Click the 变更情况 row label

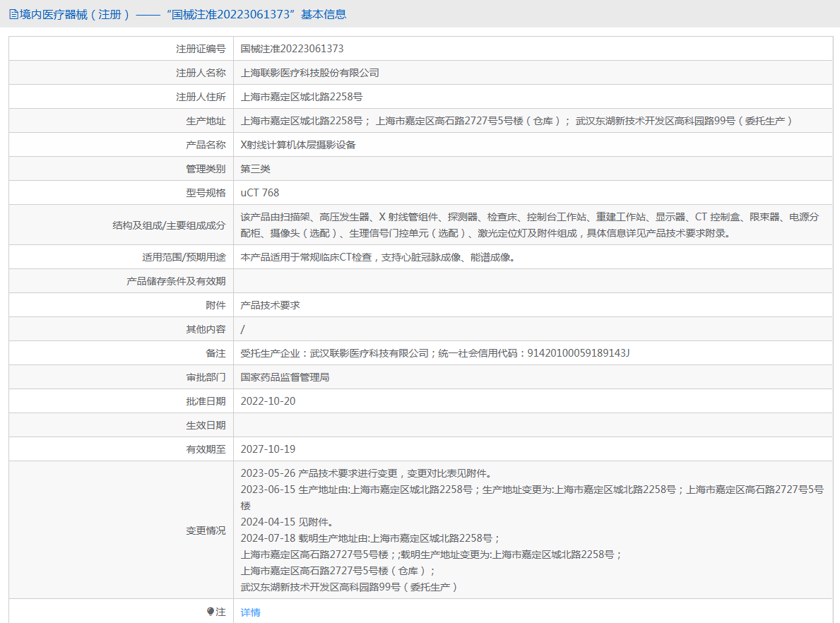click(x=206, y=530)
